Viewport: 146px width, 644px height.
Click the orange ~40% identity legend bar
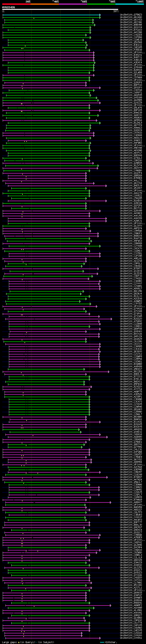coord(45,4)
